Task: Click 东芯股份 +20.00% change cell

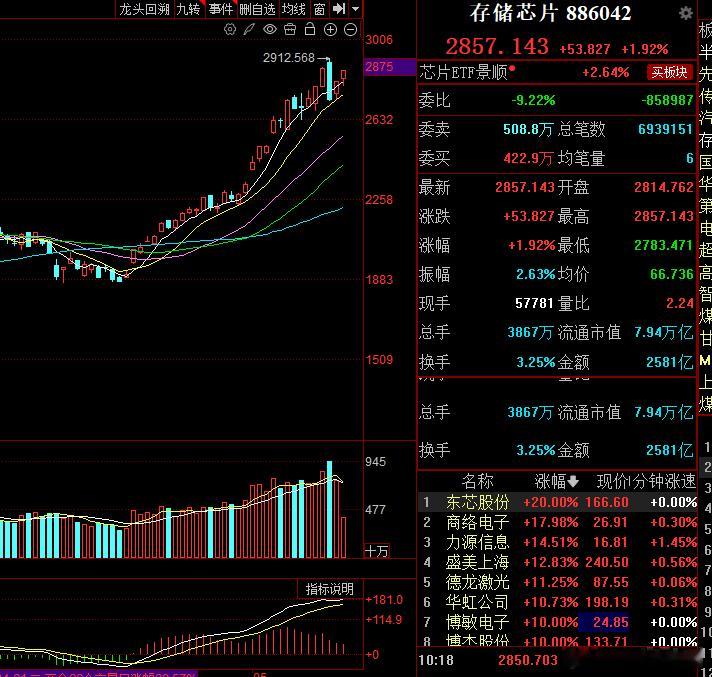Action: point(551,502)
